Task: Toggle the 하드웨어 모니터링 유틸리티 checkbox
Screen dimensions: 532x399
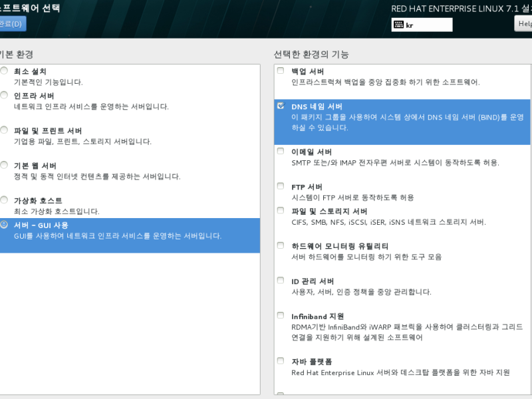Action: tap(281, 245)
